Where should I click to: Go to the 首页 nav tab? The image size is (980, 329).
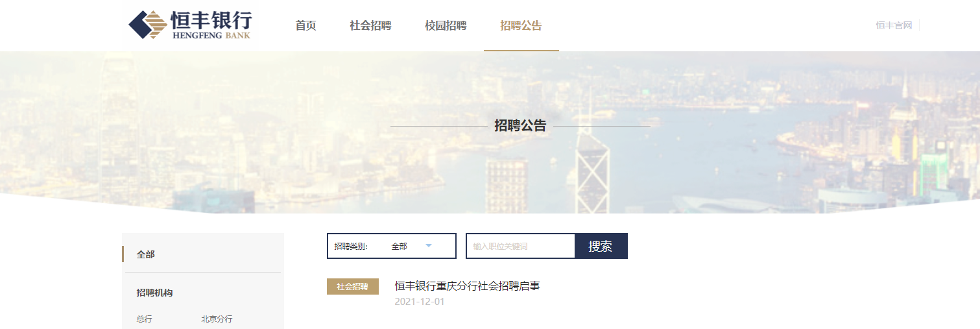[305, 26]
